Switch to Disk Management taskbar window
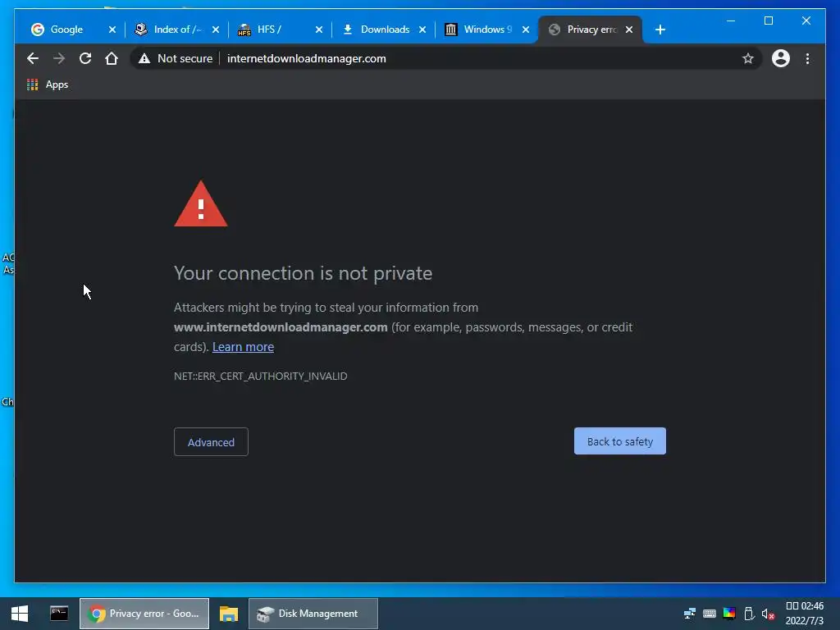 pyautogui.click(x=313, y=614)
